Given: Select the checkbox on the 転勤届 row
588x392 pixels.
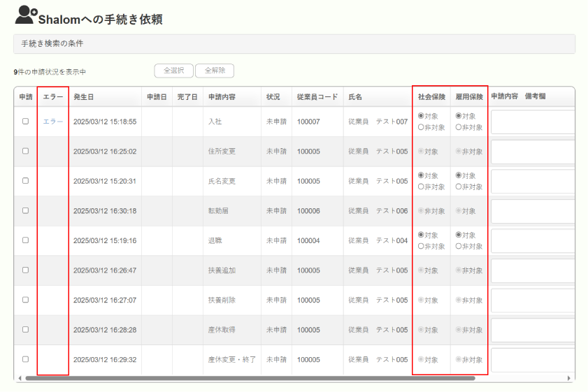Looking at the screenshot, I should [x=26, y=210].
